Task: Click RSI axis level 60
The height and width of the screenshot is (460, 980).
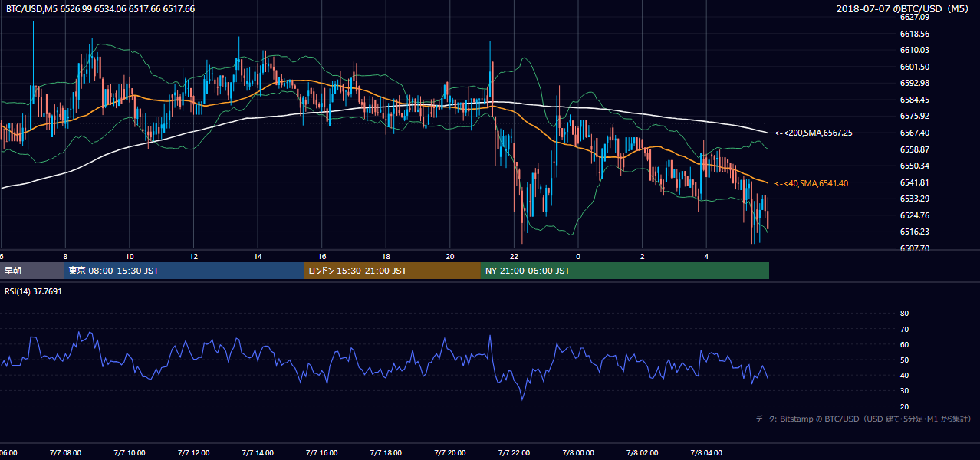Action: (904, 344)
